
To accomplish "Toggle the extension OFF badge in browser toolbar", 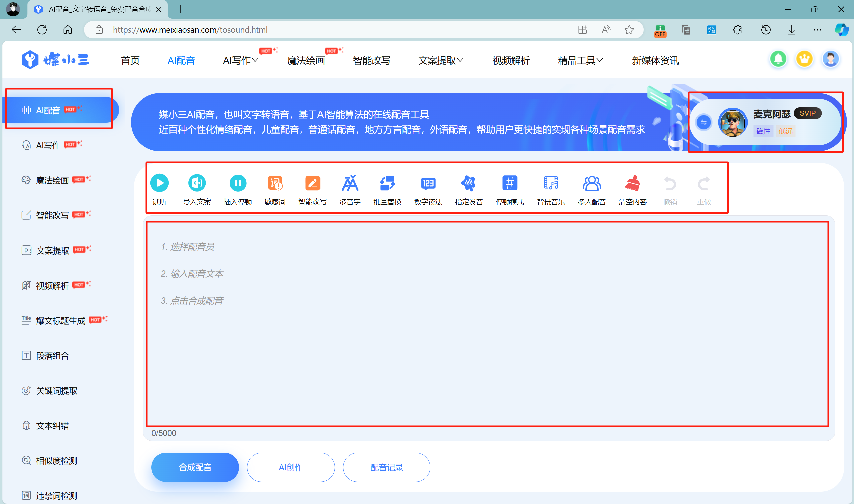I will [660, 30].
